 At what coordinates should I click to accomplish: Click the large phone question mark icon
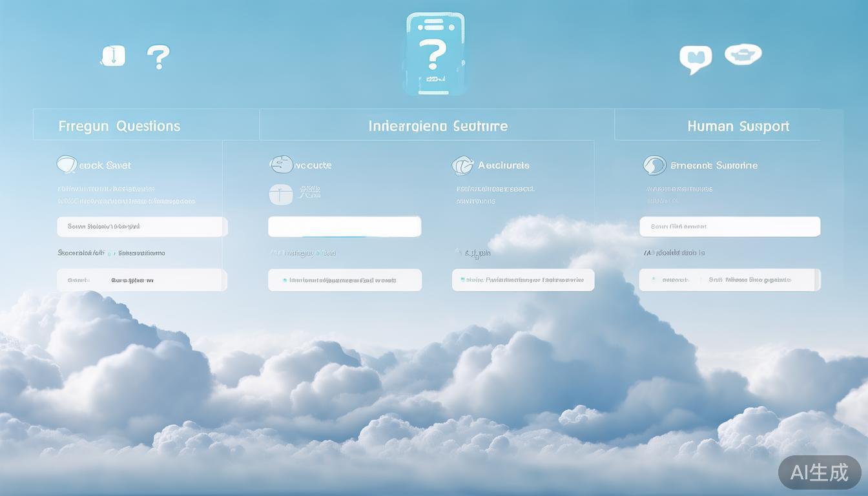pos(435,54)
